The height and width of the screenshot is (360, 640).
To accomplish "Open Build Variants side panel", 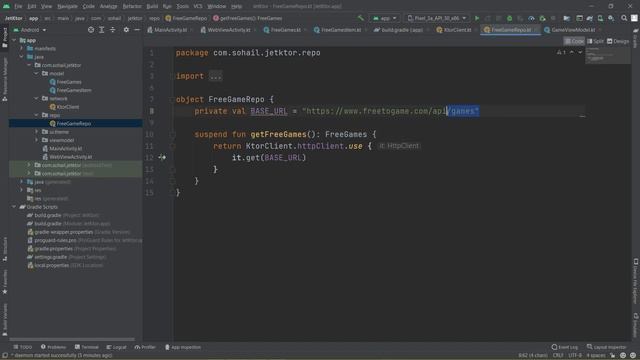I will pyautogui.click(x=5, y=320).
